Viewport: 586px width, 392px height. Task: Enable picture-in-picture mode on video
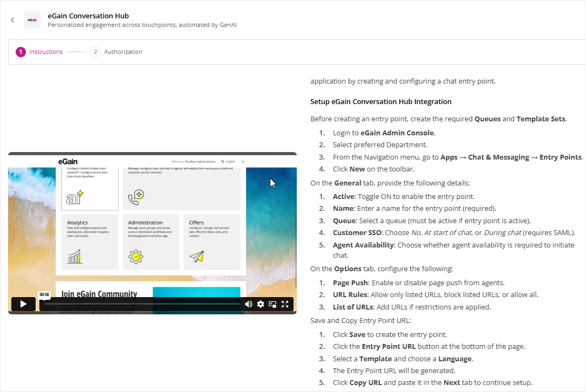(272, 304)
